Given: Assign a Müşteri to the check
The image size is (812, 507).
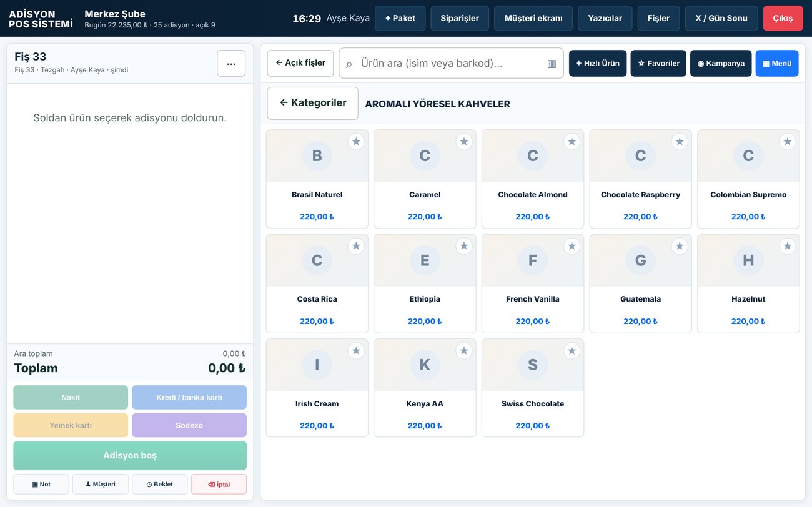Looking at the screenshot, I should 101,485.
